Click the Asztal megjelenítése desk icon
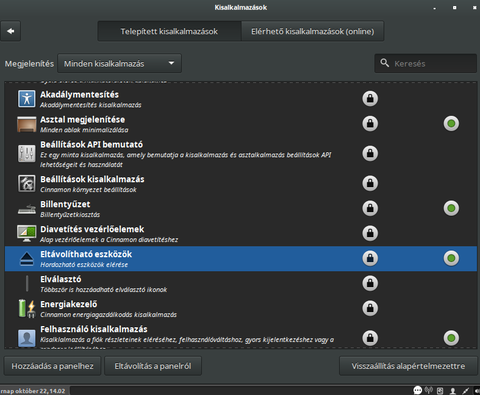The image size is (480, 395). 27,124
